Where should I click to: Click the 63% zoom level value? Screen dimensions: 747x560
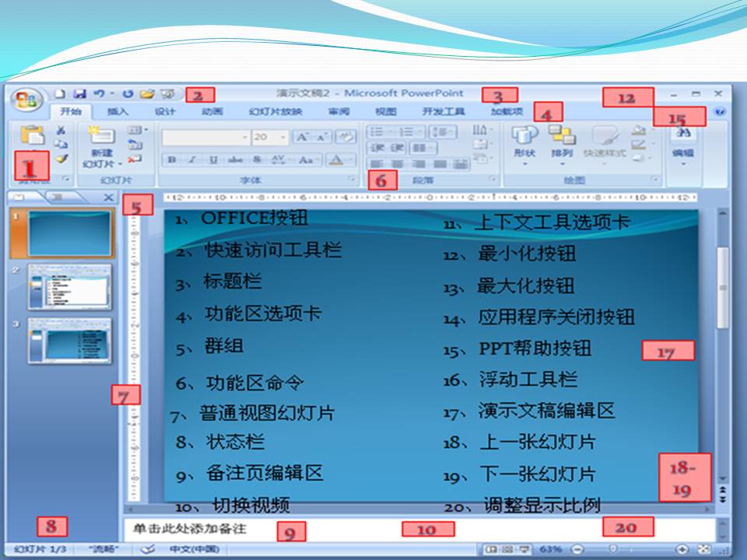pos(551,549)
